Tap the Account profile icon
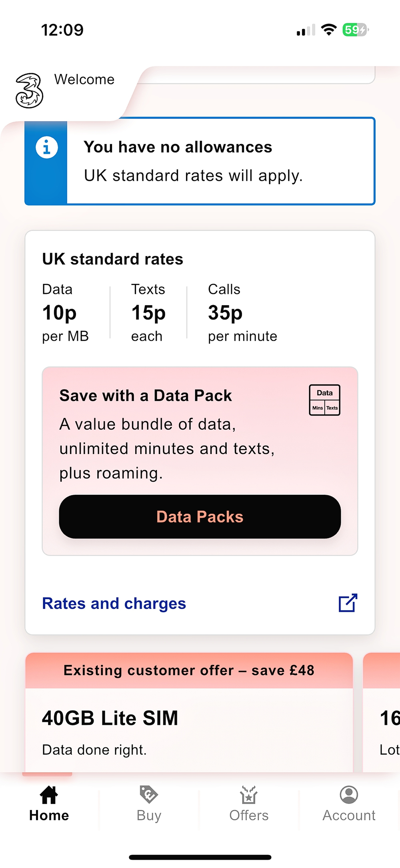The height and width of the screenshot is (868, 400). [349, 795]
